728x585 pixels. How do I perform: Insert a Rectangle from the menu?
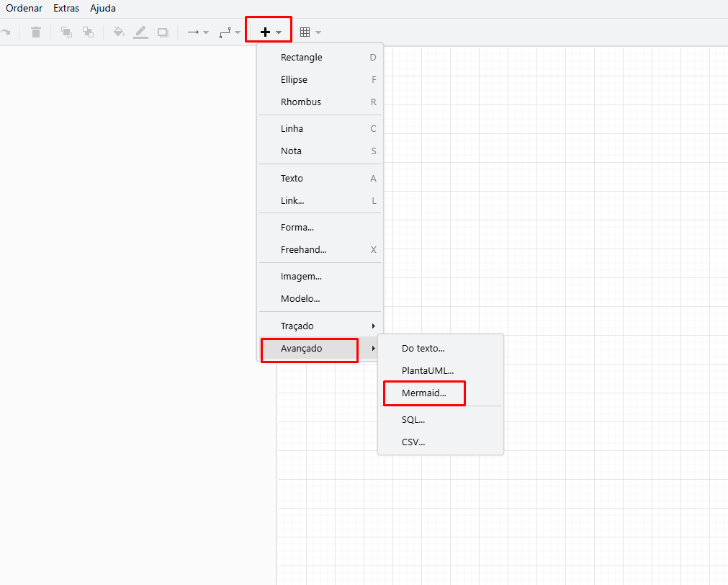[302, 58]
